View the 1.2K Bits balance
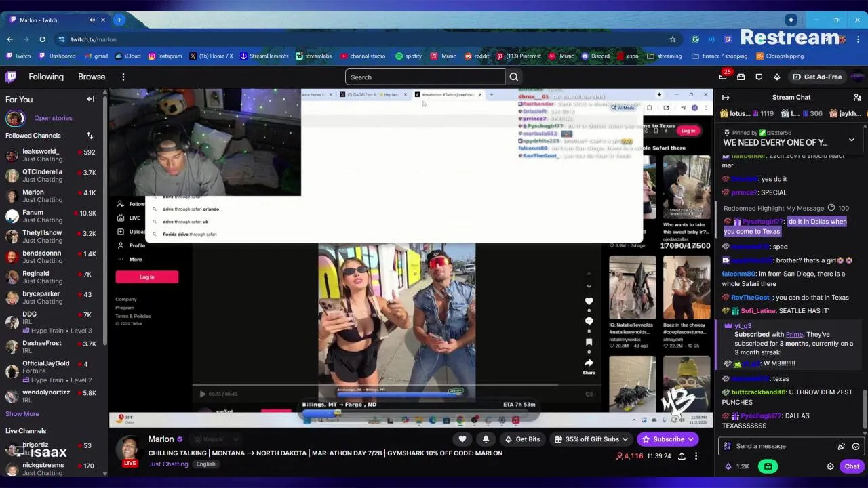Screen dimensions: 868x488 tap(736, 466)
